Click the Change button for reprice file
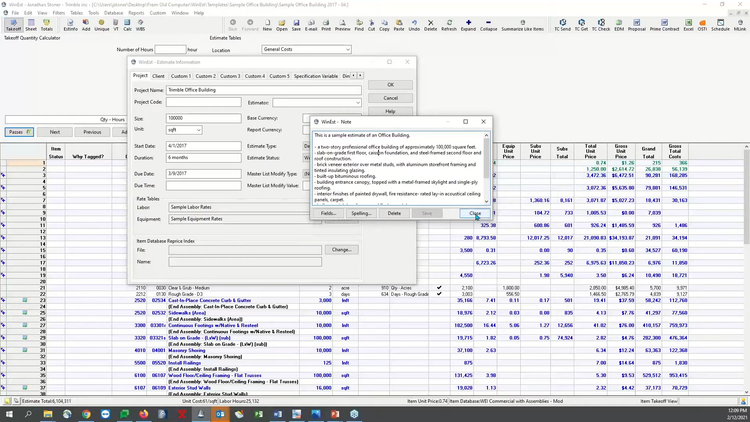The width and height of the screenshot is (750, 422). 341,249
